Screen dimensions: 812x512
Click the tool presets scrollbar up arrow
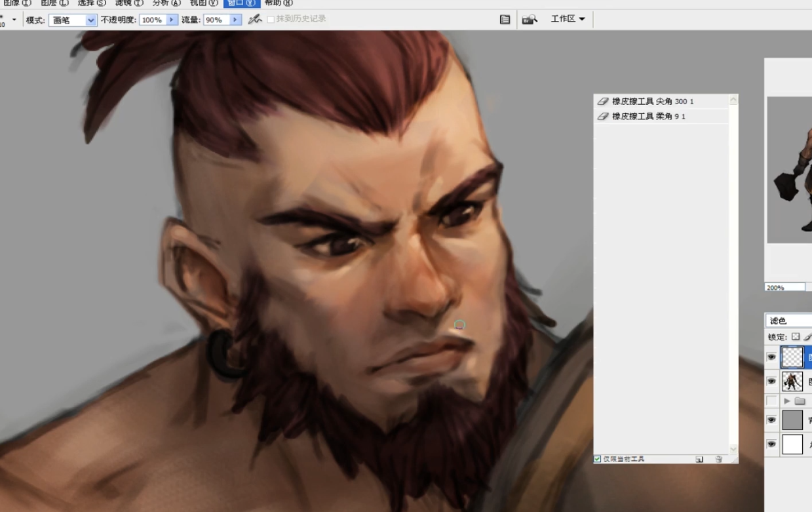coord(733,100)
